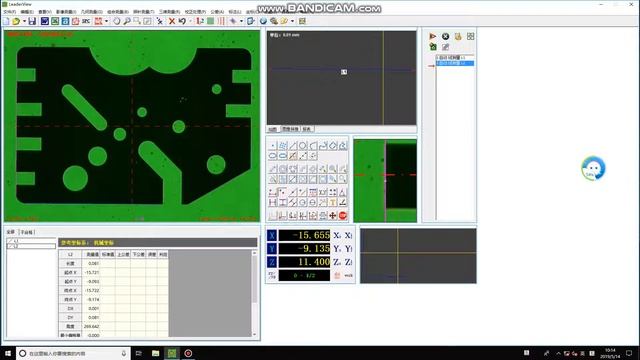
Task: Select the line measurement tool
Action: (293, 146)
